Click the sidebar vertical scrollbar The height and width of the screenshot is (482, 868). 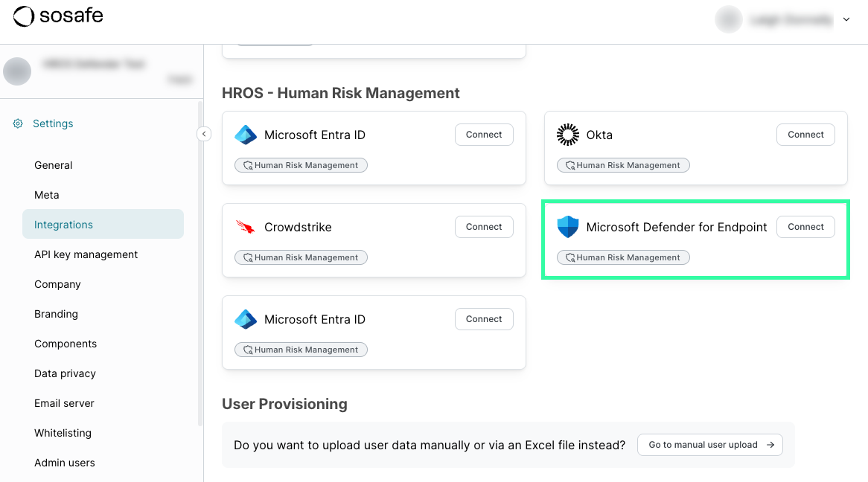pyautogui.click(x=200, y=263)
